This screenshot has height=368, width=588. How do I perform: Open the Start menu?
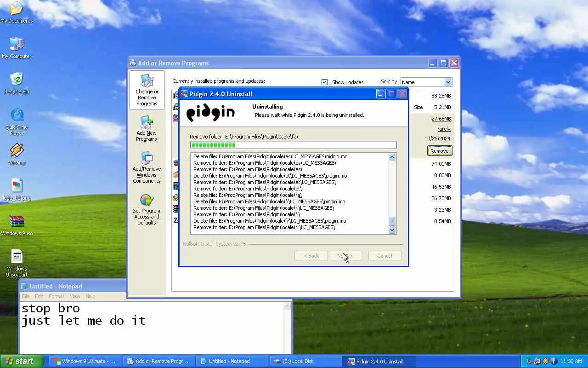(22, 361)
